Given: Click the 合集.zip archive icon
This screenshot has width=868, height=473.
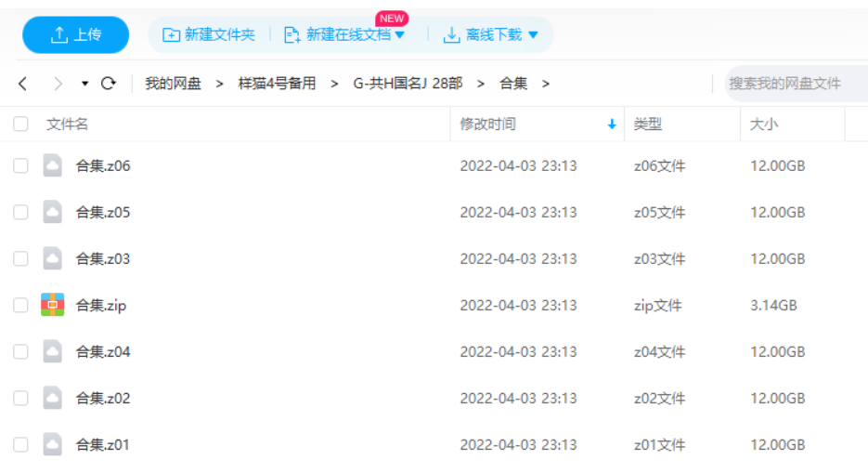Looking at the screenshot, I should (53, 305).
